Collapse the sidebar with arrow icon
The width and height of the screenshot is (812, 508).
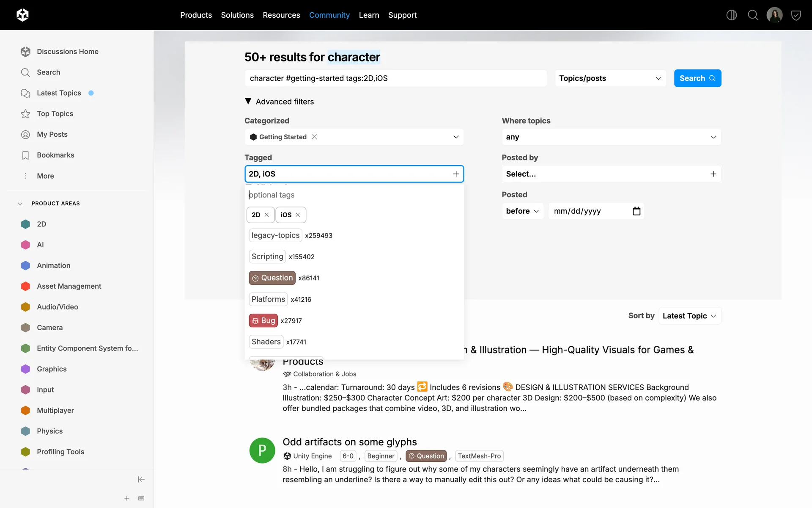pos(141,479)
